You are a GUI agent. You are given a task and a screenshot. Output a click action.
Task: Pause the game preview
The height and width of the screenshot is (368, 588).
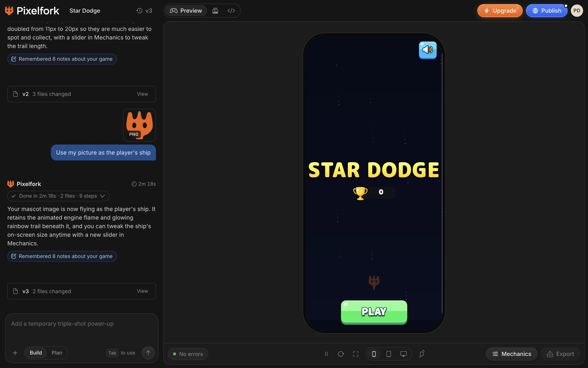(x=326, y=354)
